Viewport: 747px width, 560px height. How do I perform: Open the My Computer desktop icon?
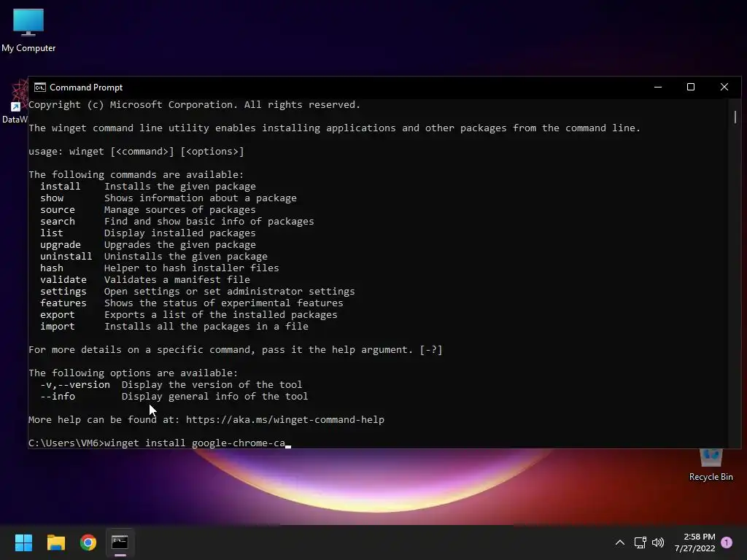[x=28, y=31]
